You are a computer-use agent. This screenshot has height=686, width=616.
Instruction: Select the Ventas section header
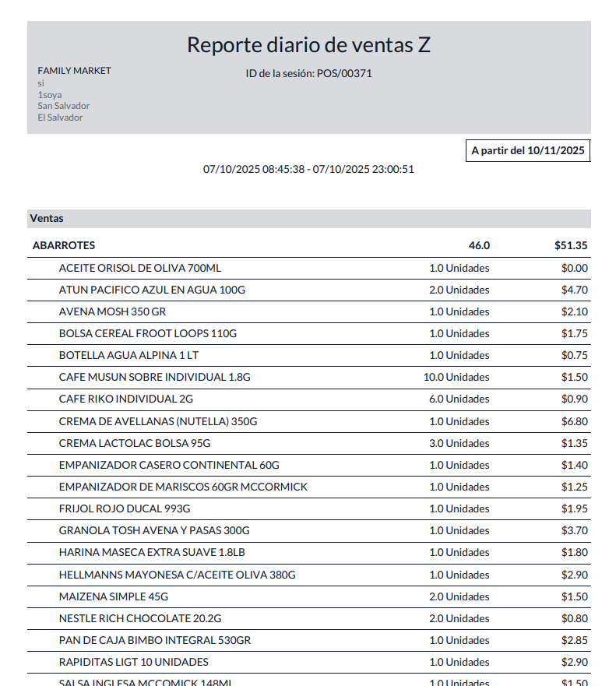point(47,219)
